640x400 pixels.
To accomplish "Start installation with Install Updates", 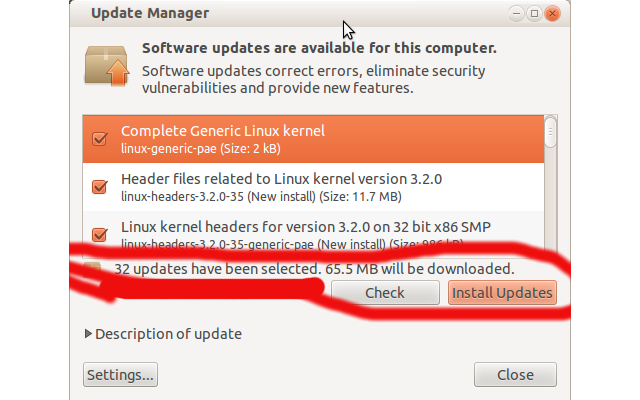I will pyautogui.click(x=501, y=293).
